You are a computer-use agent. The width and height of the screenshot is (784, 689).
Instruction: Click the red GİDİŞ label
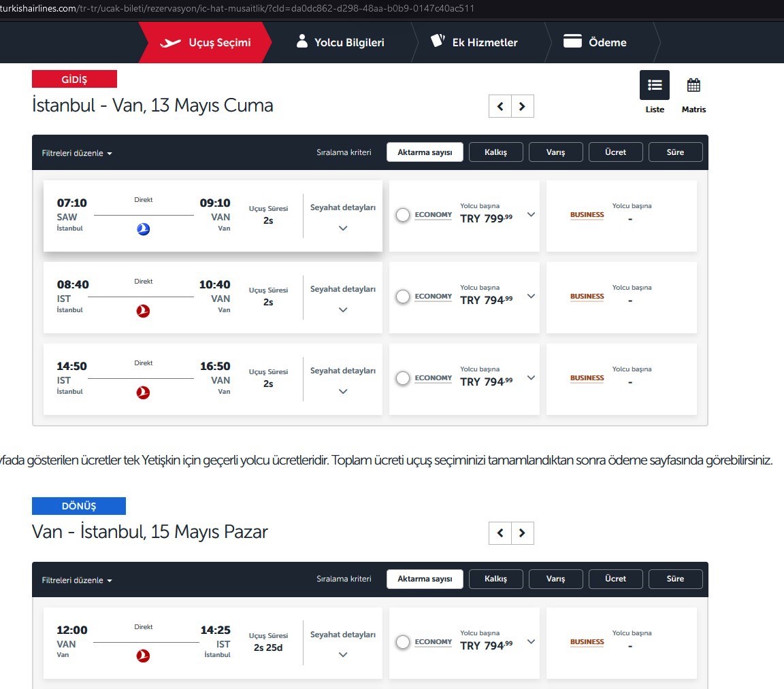pos(74,79)
